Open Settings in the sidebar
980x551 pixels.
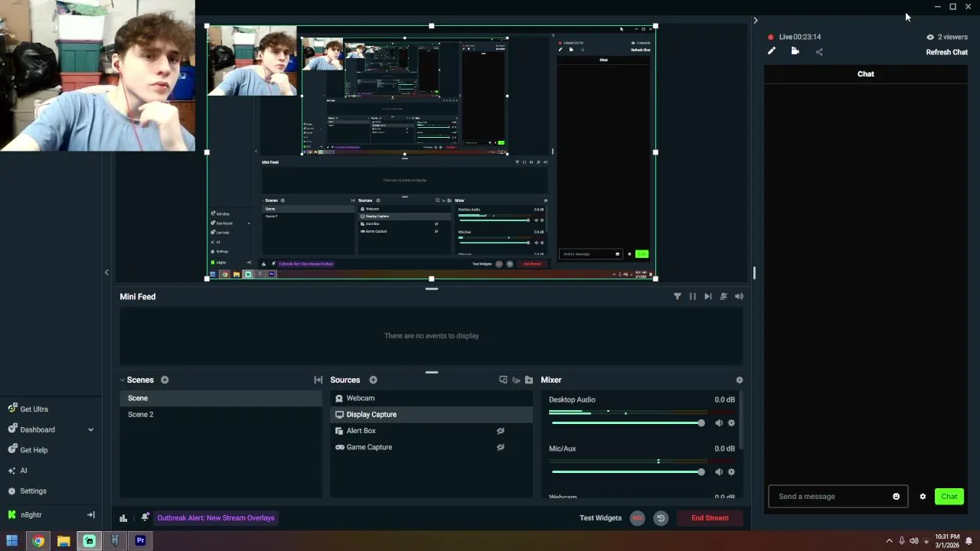33,491
